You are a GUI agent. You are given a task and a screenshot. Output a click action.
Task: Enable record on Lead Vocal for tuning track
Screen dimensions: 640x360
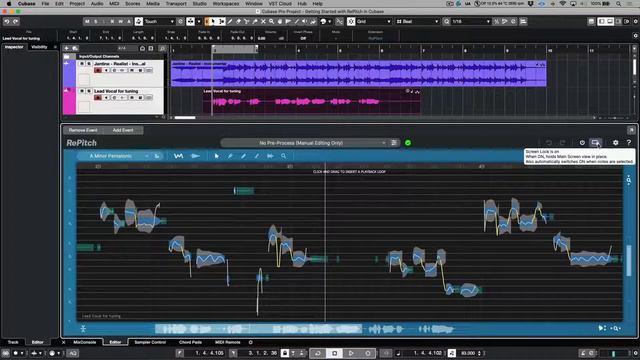(98, 98)
